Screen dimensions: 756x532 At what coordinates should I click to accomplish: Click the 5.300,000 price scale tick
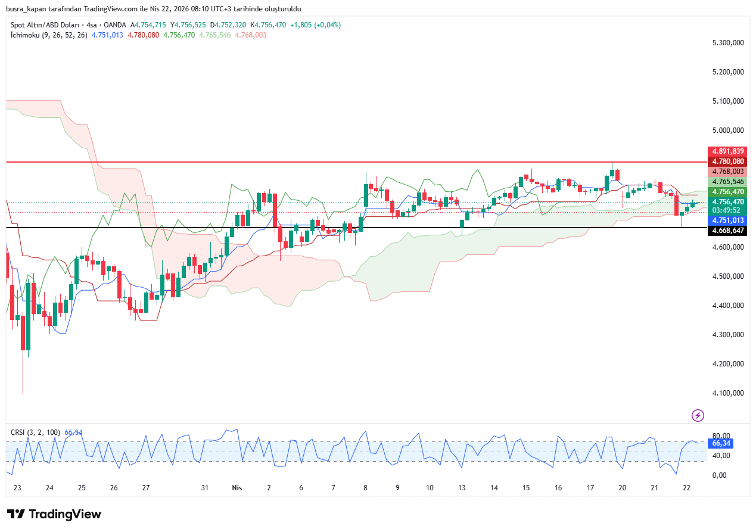click(x=728, y=43)
